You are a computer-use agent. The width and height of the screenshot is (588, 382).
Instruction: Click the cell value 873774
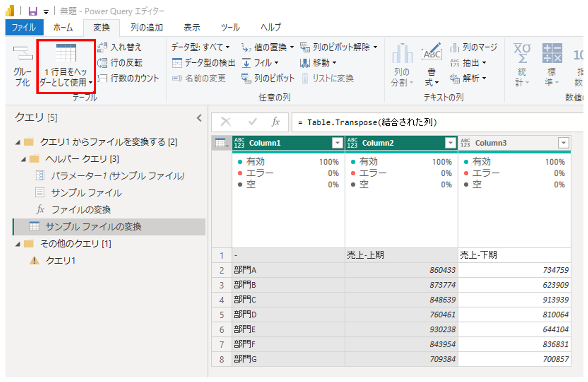(x=401, y=285)
